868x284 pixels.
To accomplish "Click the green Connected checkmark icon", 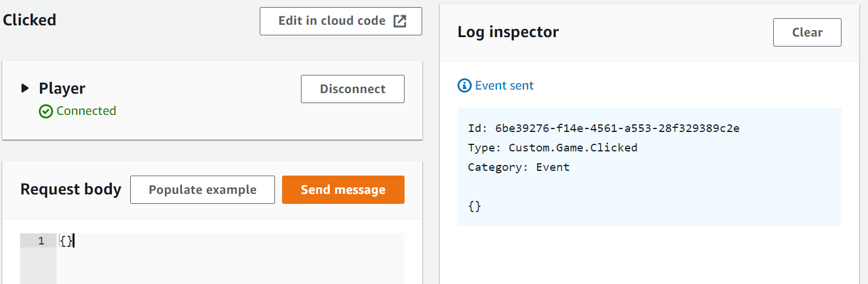I will 46,111.
